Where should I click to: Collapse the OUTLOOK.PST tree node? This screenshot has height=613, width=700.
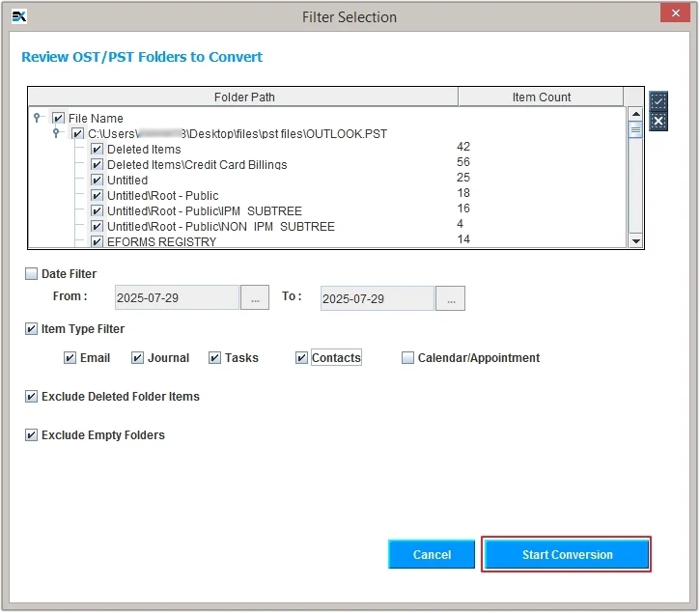tap(56, 132)
